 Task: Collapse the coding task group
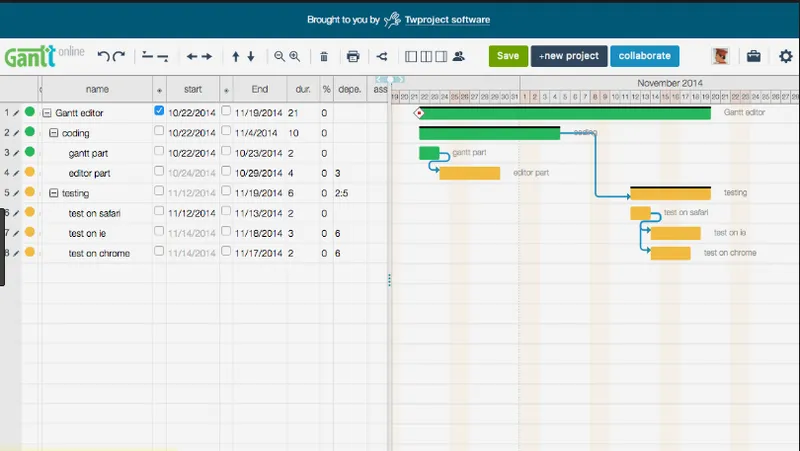54,133
